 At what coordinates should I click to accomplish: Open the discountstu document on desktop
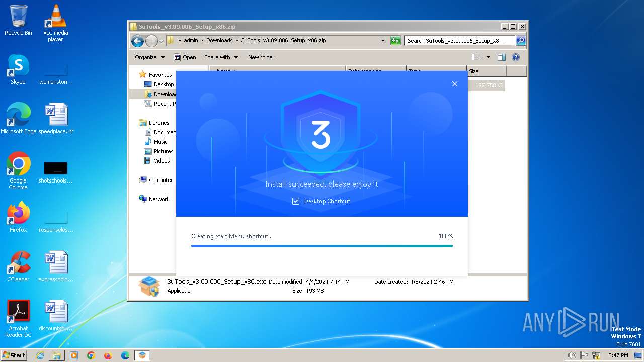click(56, 316)
